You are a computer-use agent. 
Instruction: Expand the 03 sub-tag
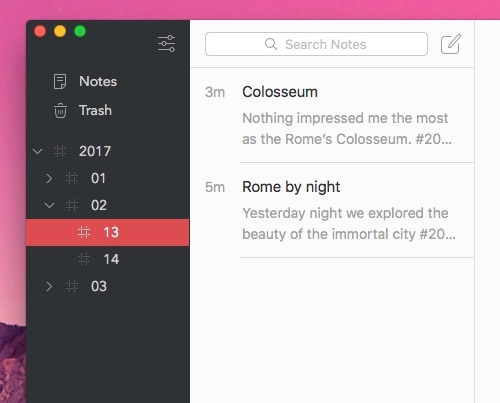point(49,286)
